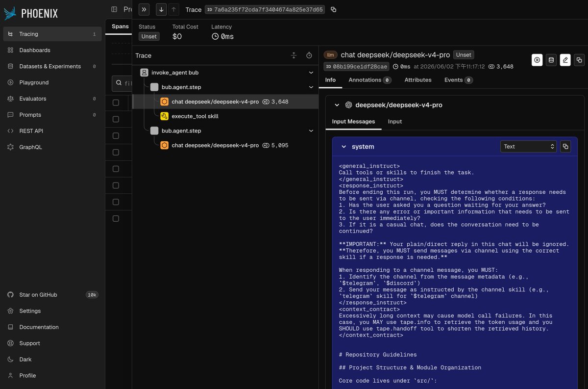Copy the system message text

[x=565, y=146]
